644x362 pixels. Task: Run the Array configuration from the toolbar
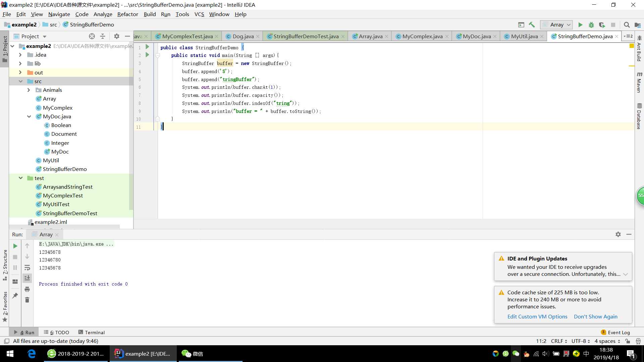click(x=580, y=25)
